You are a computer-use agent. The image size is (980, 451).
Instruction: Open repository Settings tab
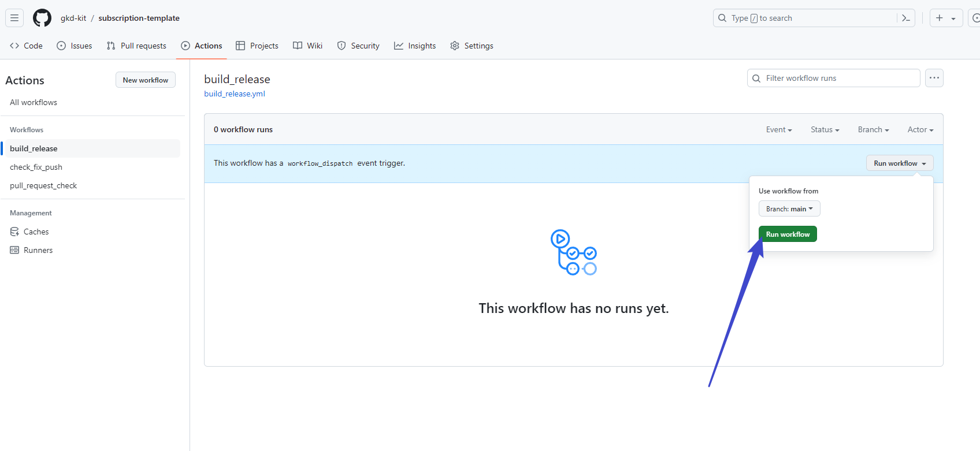pyautogui.click(x=472, y=46)
